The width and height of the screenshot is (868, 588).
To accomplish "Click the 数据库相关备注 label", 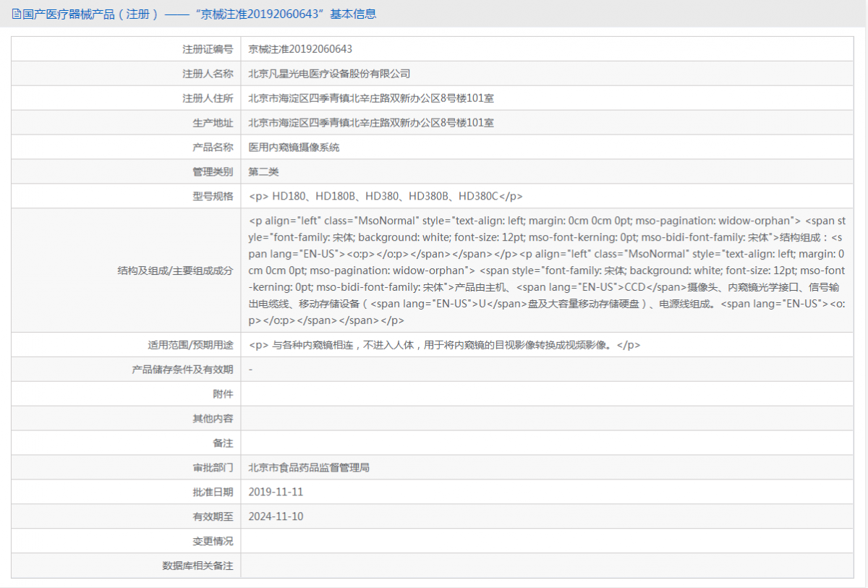I will click(x=197, y=566).
